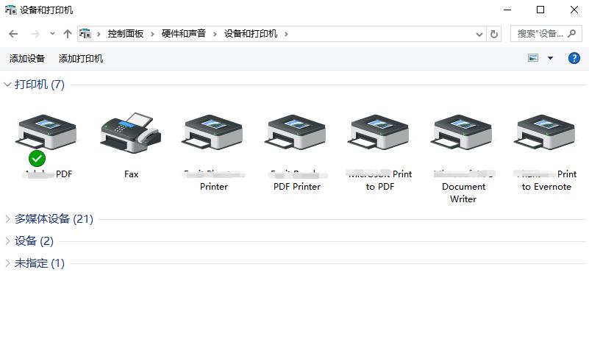Go back with the back arrow
Viewport: 589px width, 364px height.
(13, 34)
